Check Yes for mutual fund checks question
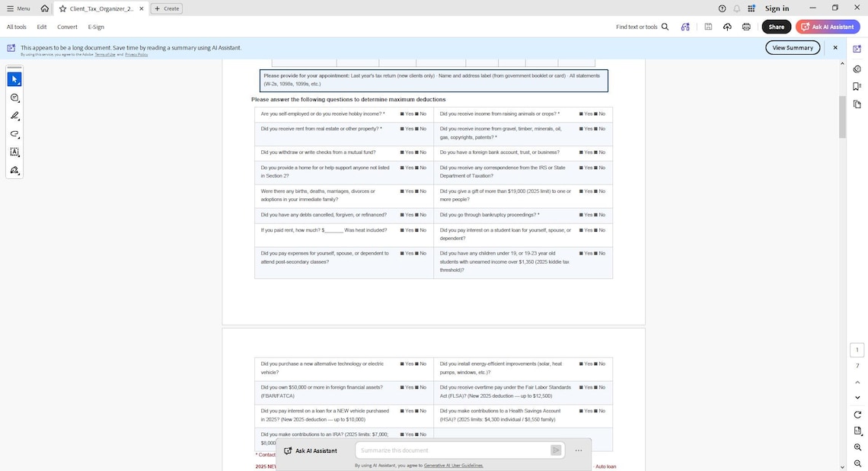The height and width of the screenshot is (471, 868). pyautogui.click(x=403, y=152)
